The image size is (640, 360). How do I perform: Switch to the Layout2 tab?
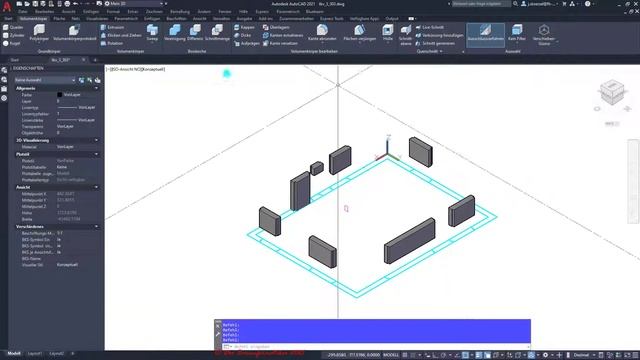[x=57, y=353]
